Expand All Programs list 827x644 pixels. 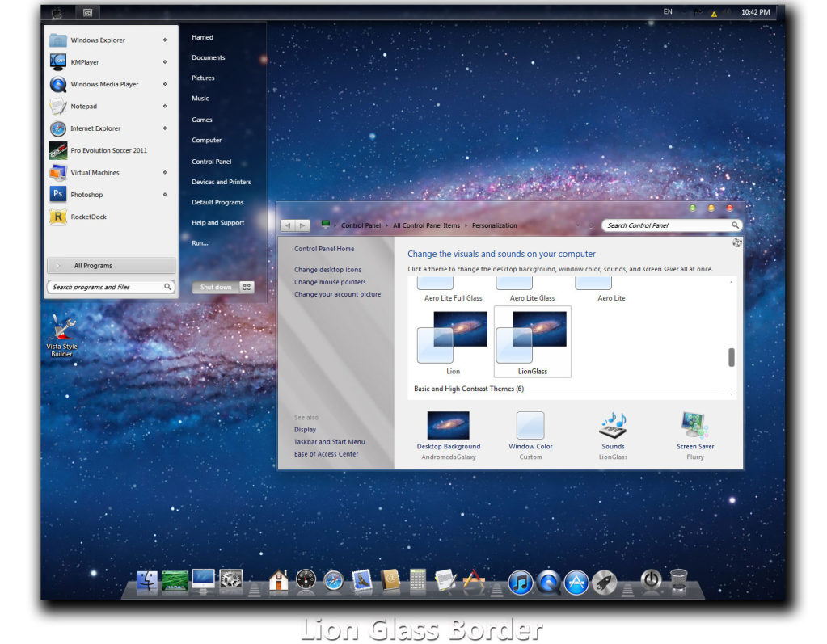tap(111, 266)
